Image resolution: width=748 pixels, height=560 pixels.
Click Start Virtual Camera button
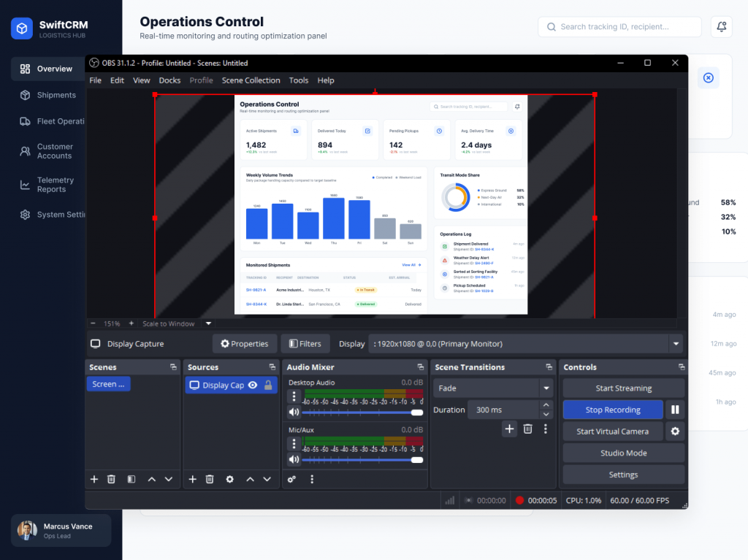click(613, 431)
